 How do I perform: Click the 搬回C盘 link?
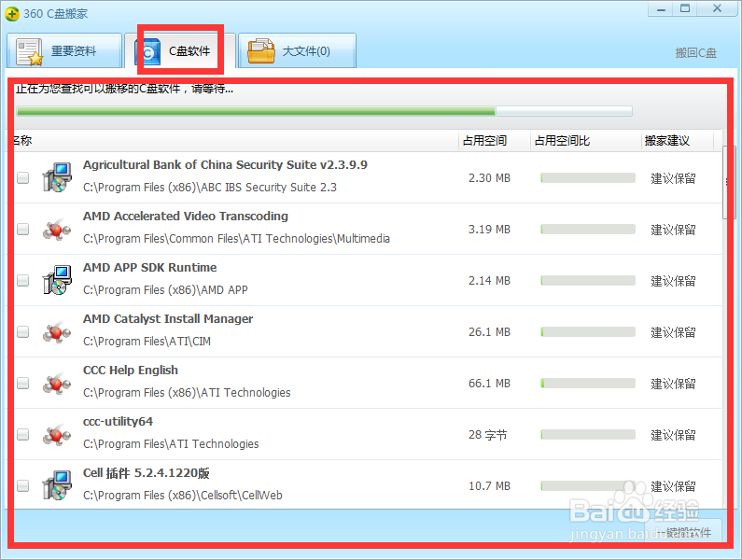(x=695, y=53)
